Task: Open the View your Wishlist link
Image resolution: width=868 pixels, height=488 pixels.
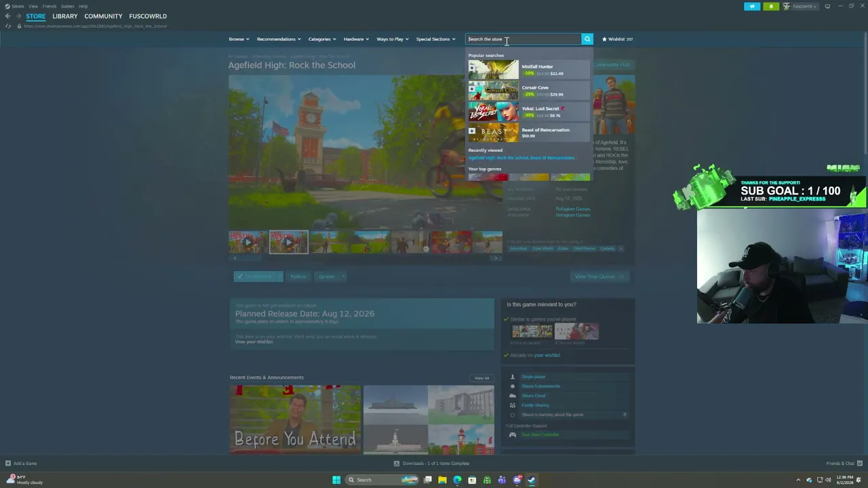Action: click(x=254, y=342)
